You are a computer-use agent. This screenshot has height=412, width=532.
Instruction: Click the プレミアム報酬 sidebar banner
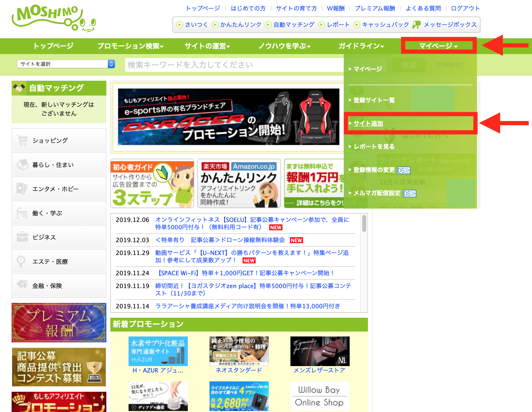59,323
